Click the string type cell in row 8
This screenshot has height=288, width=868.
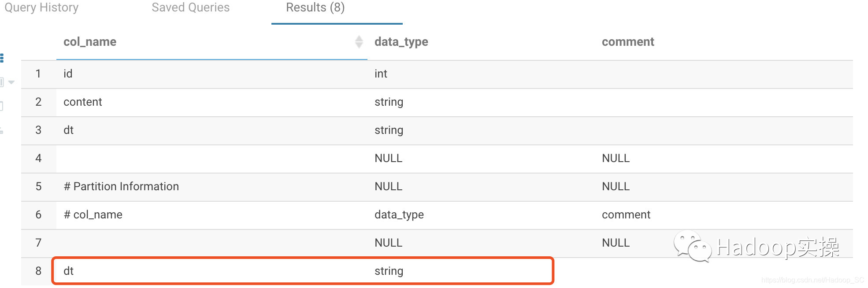(x=389, y=271)
